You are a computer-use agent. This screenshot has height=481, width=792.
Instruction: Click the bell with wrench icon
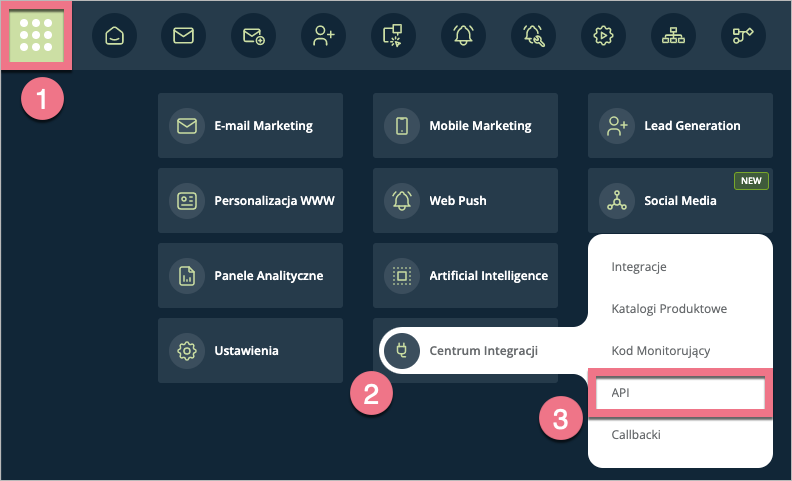click(x=533, y=35)
